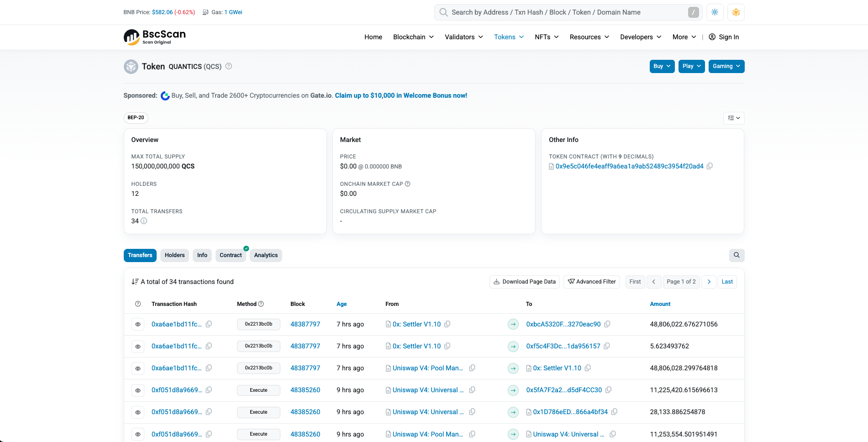The image size is (868, 442).
Task: Expand the Developers menu
Action: [641, 37]
